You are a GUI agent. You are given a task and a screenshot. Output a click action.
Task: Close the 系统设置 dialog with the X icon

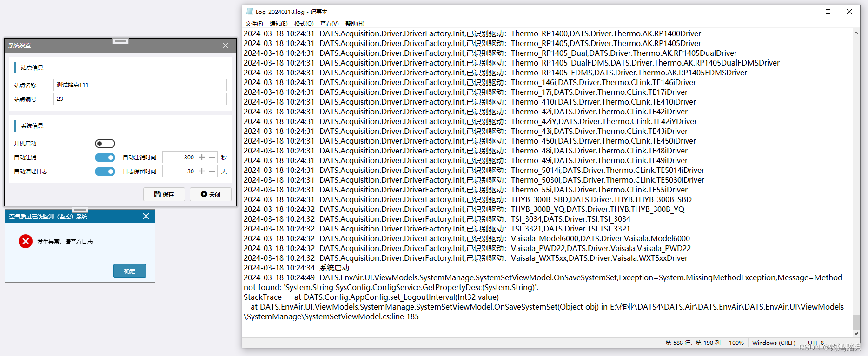225,46
